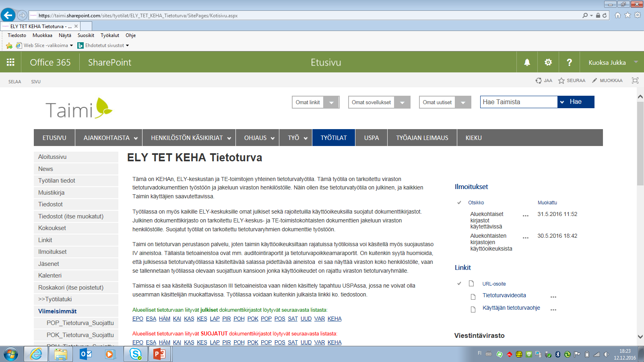
Task: Open Outlook in the taskbar
Action: [86, 354]
